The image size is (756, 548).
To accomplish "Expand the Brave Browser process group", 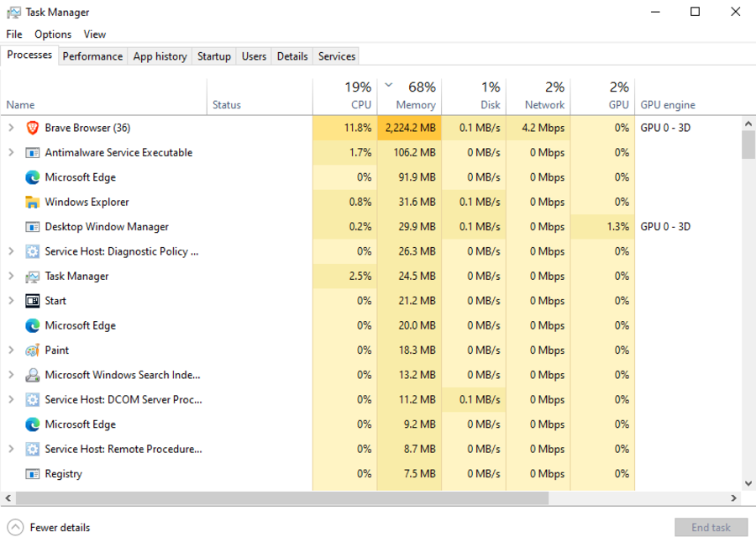I will tap(11, 128).
